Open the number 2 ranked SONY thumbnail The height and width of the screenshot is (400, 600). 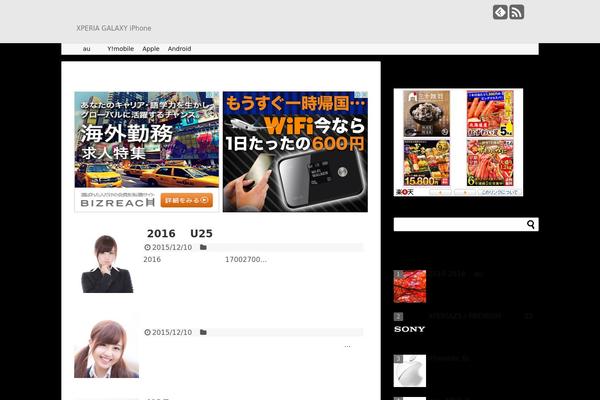[410, 329]
